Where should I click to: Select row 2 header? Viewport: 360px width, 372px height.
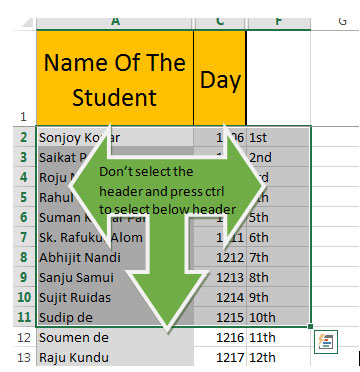coord(23,137)
